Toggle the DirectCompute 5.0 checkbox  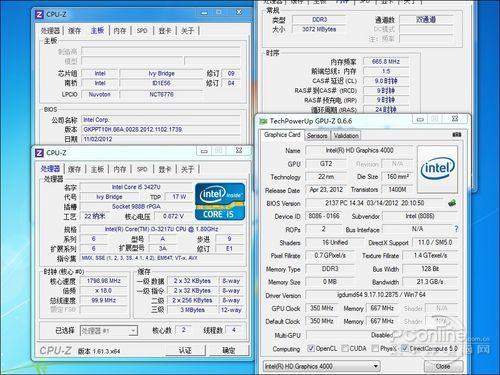click(x=404, y=348)
